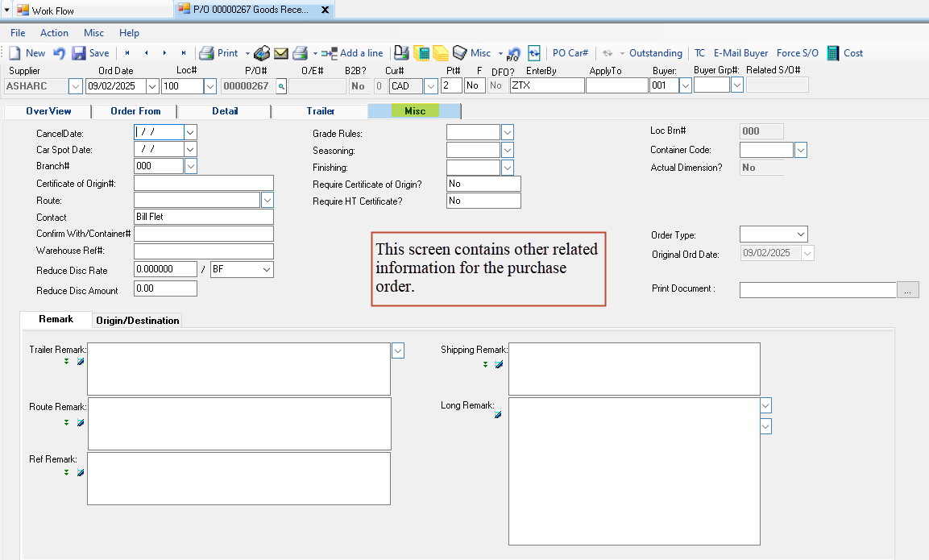Image resolution: width=929 pixels, height=560 pixels.
Task: Toggle Require HT Certificate field
Action: 483,201
